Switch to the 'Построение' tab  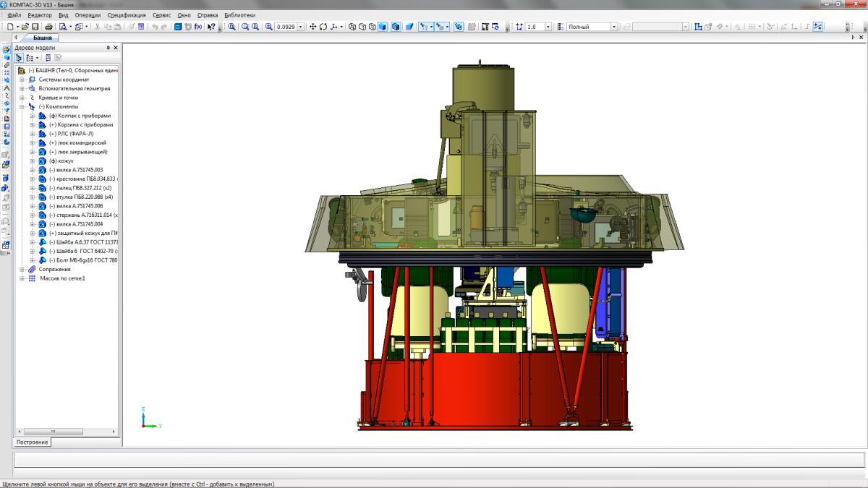(33, 442)
